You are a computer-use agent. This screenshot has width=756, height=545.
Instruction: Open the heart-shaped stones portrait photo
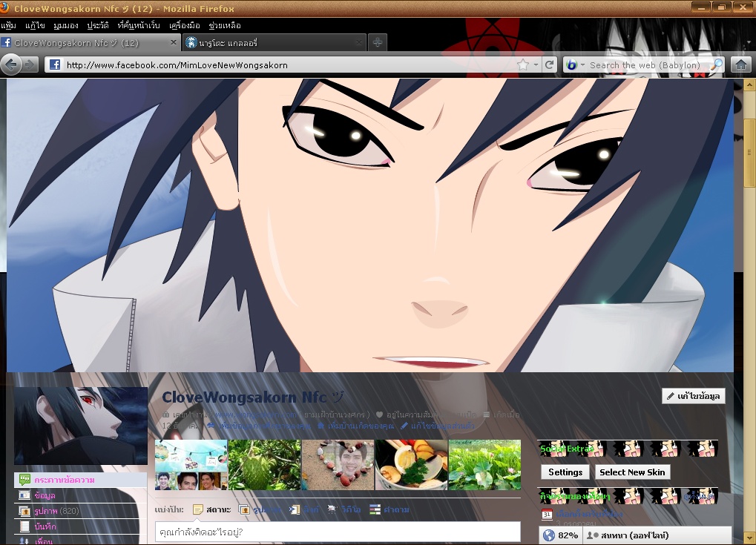click(x=338, y=464)
